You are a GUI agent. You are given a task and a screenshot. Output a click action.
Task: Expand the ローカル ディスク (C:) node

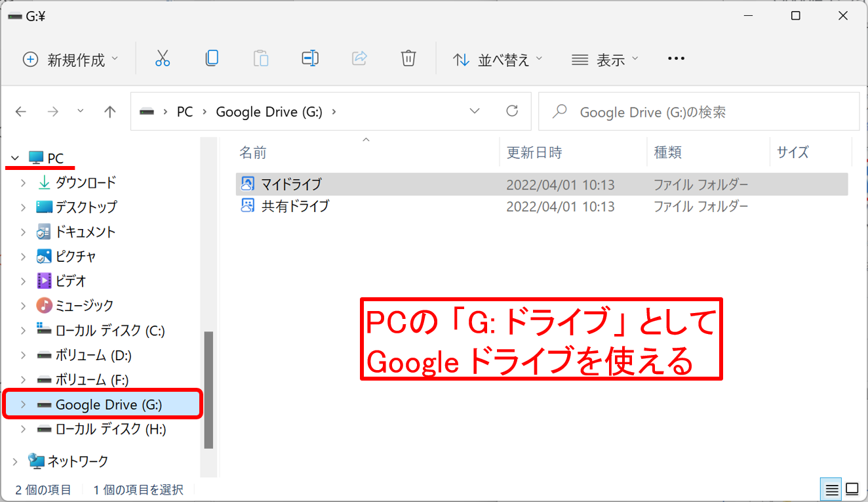pos(23,330)
